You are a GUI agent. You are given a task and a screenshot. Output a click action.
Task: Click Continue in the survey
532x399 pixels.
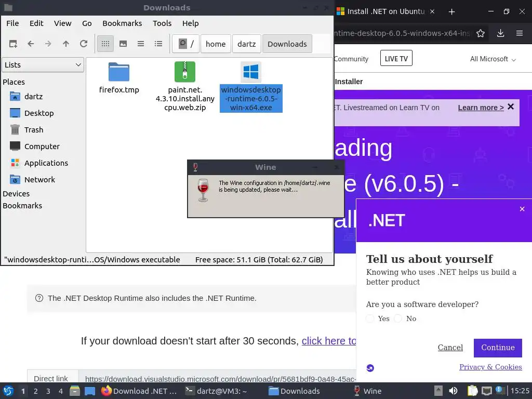(498, 348)
